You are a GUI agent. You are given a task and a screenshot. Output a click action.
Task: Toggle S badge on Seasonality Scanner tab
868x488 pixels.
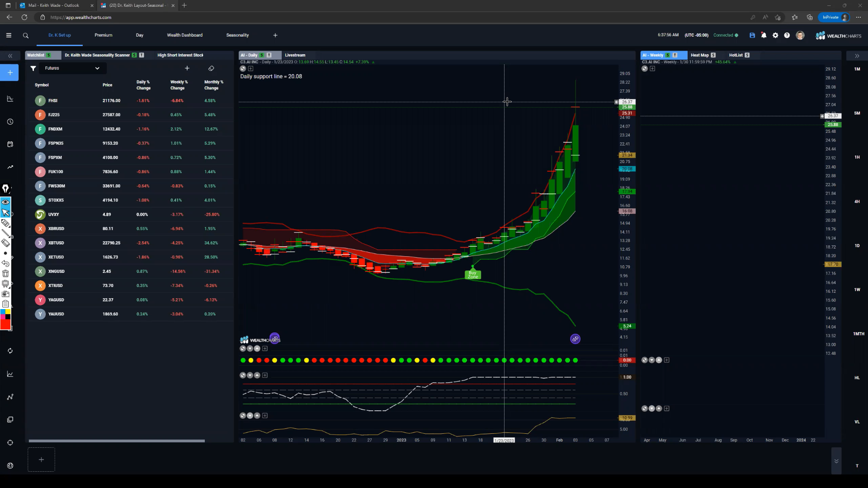tap(134, 55)
